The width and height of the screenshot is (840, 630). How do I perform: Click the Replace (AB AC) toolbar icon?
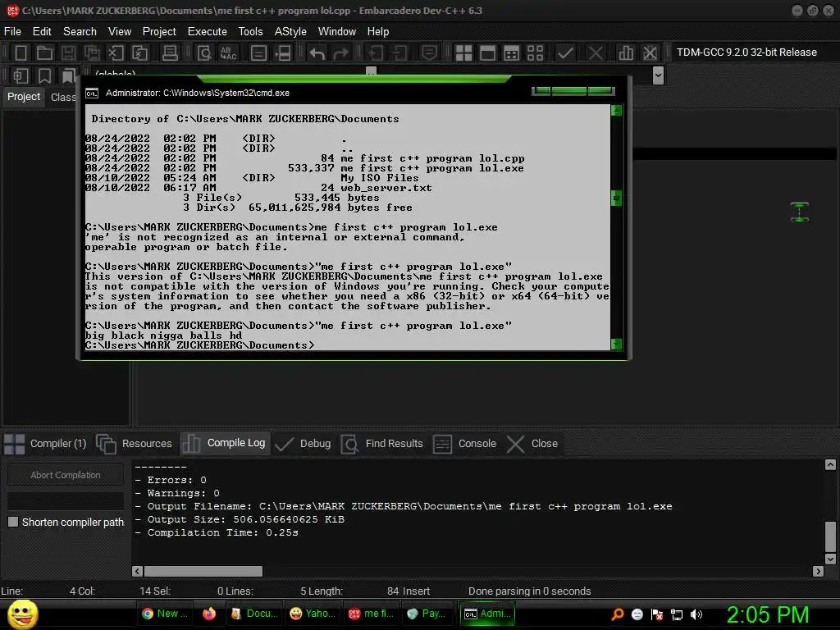coord(229,52)
